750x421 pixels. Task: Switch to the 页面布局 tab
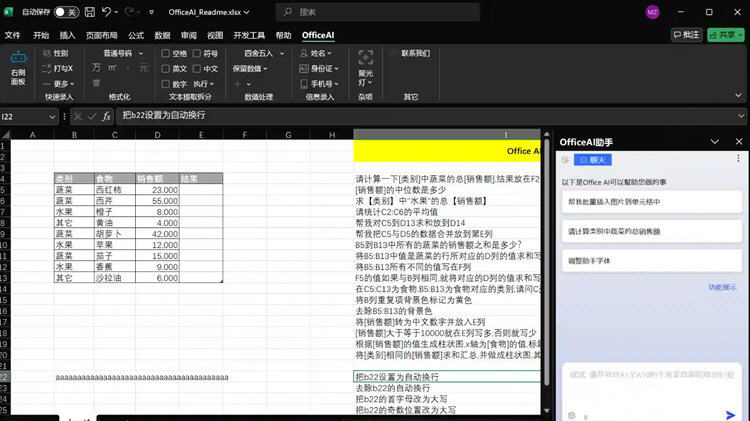click(101, 35)
